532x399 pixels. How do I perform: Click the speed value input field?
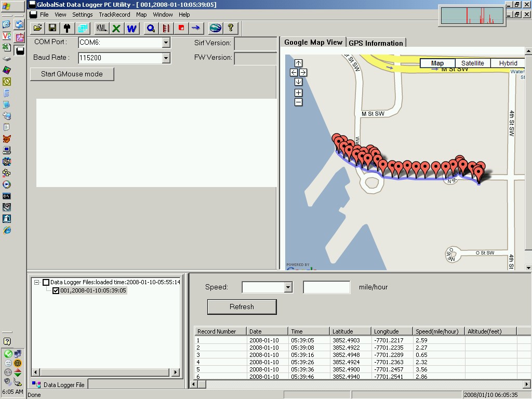[326, 287]
